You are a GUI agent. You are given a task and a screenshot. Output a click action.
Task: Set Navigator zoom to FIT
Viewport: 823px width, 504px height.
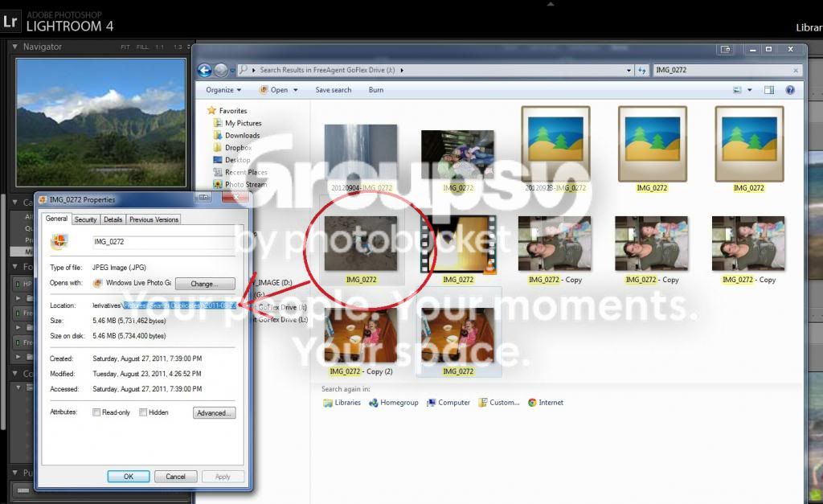tap(125, 47)
